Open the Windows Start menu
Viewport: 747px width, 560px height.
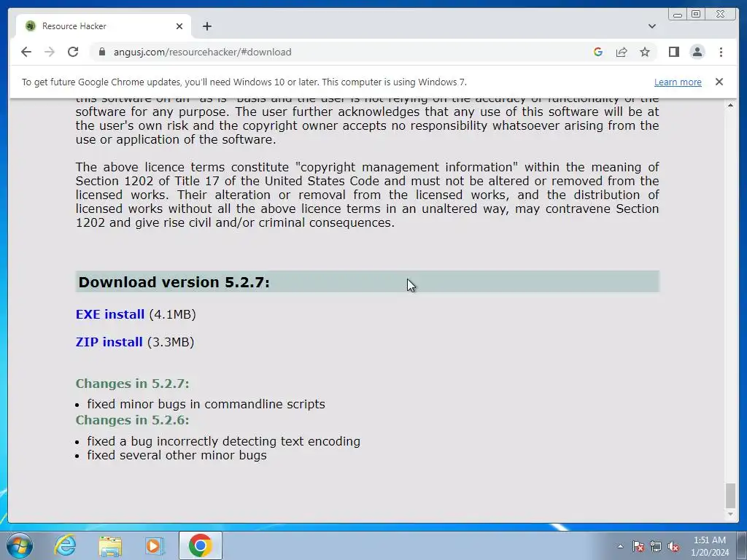point(19,545)
